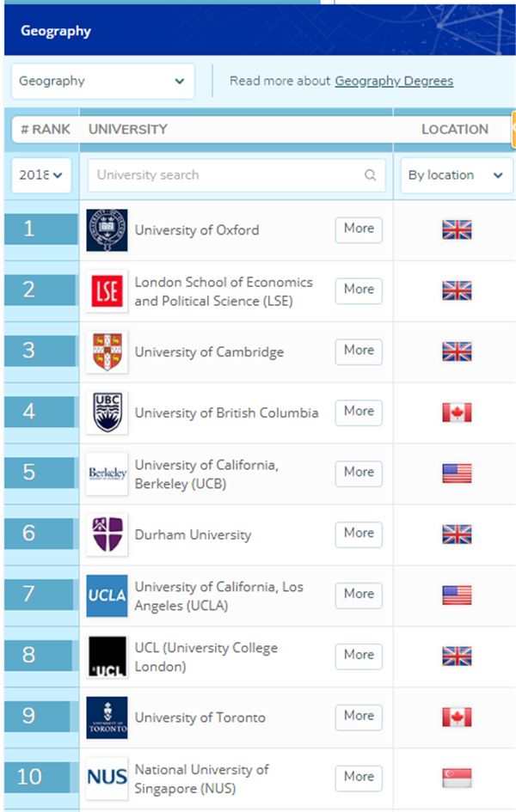Viewport: 516px width, 812px height.
Task: Click the University of Oxford crest logo
Action: tap(107, 230)
